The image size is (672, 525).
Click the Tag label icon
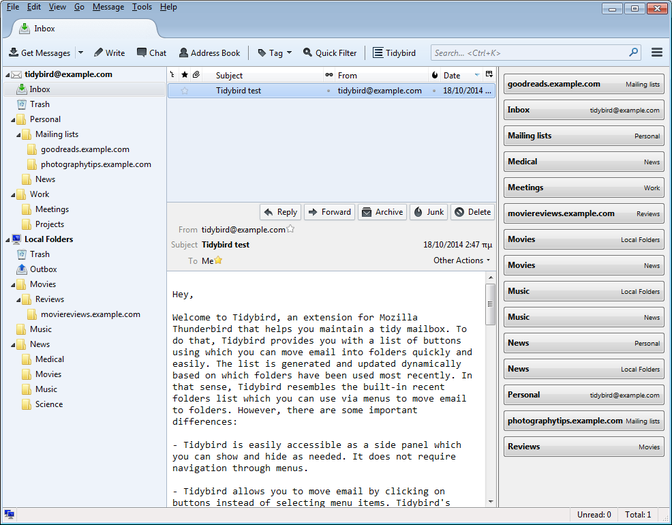pyautogui.click(x=261, y=53)
